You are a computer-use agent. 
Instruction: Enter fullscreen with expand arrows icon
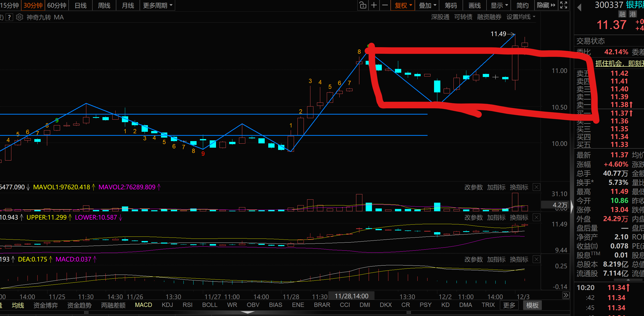tap(564, 5)
